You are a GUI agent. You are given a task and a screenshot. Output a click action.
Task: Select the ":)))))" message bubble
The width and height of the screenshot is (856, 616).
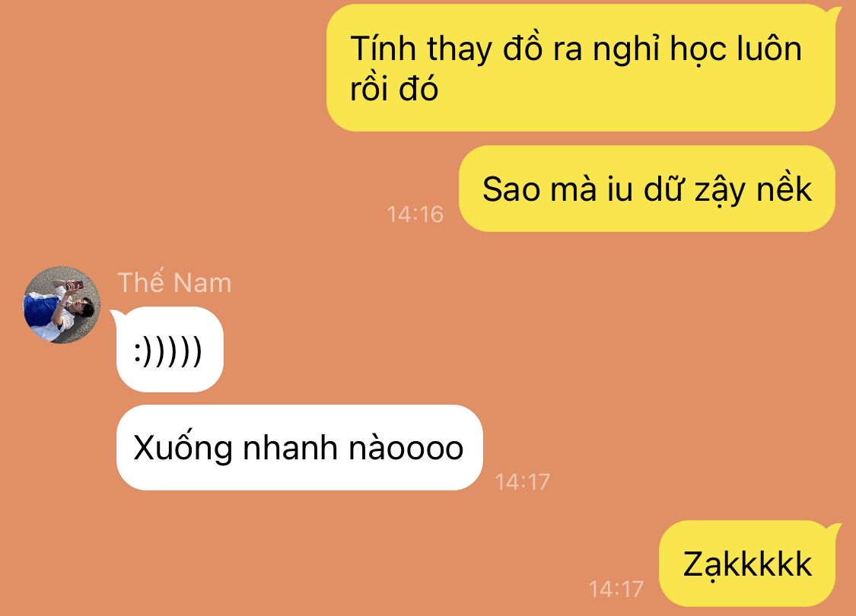[x=170, y=349]
